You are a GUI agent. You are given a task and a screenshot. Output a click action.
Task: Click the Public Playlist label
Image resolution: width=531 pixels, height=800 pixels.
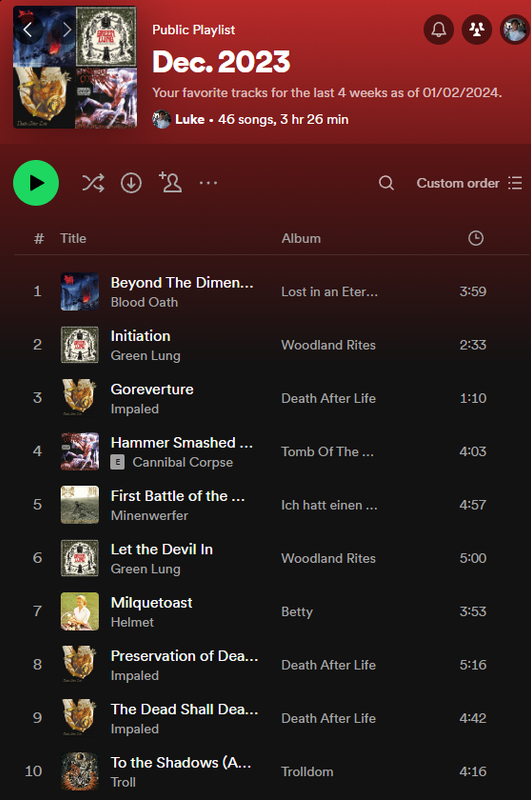193,30
